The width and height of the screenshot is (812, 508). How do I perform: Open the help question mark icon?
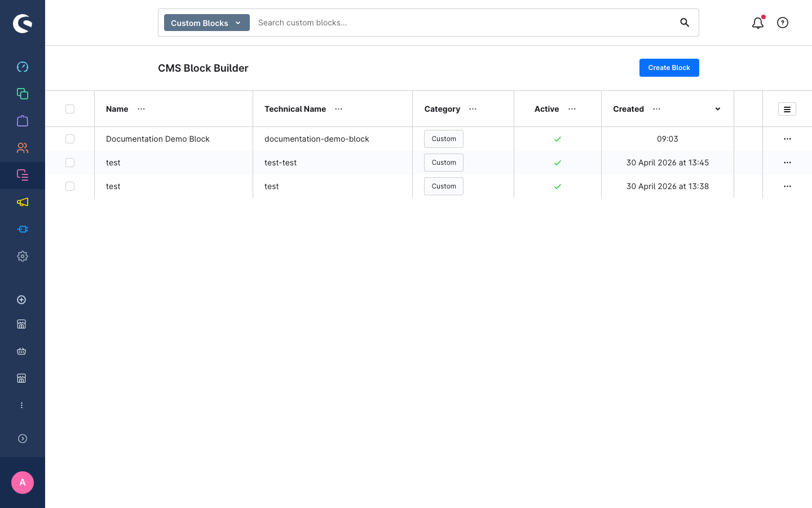pos(783,23)
